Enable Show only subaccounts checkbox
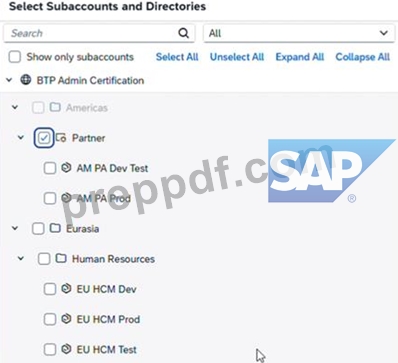 click(x=15, y=57)
